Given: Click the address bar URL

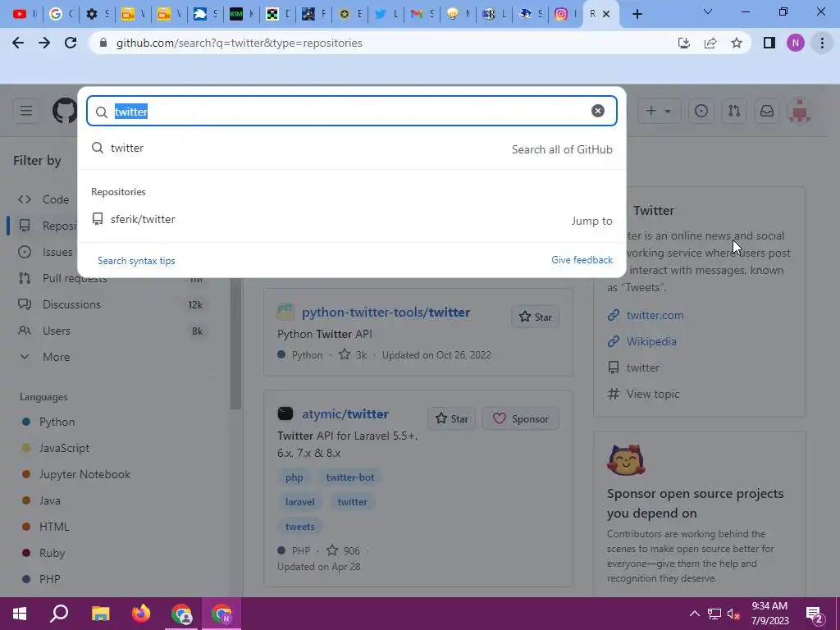Looking at the screenshot, I should point(239,43).
